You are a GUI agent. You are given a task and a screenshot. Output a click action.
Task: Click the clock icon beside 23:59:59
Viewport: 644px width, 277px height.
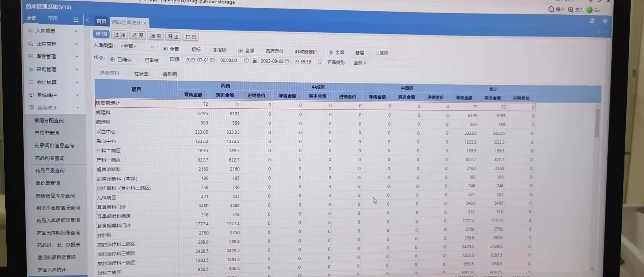pos(320,62)
